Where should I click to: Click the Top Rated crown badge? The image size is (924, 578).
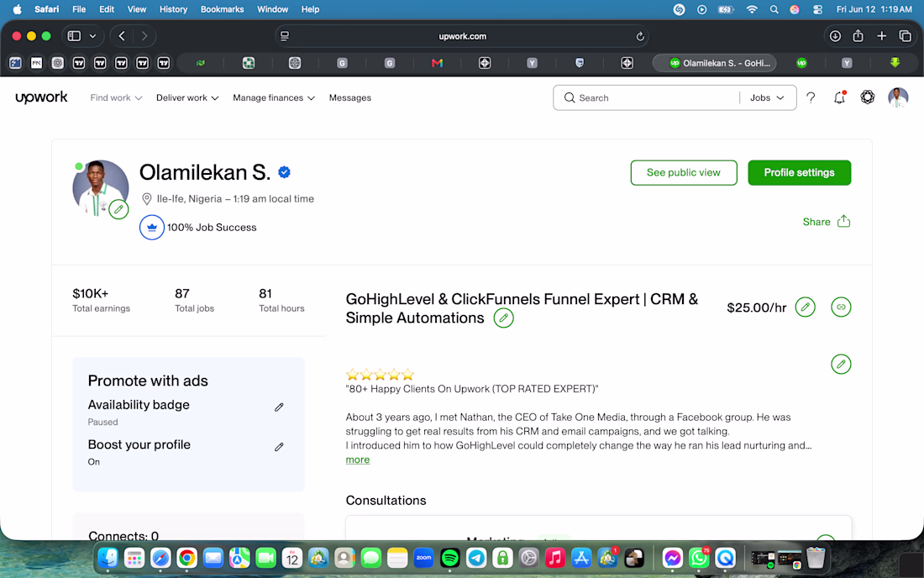coord(151,228)
